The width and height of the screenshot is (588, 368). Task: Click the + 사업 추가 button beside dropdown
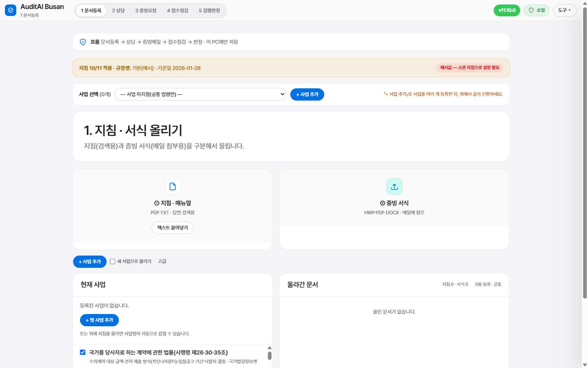point(307,94)
